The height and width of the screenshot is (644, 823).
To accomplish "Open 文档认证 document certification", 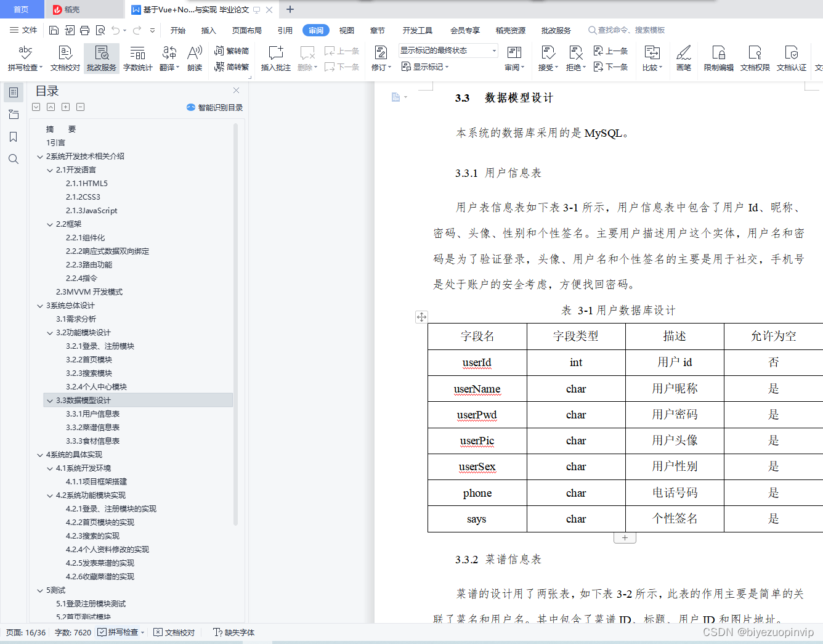I will (791, 59).
